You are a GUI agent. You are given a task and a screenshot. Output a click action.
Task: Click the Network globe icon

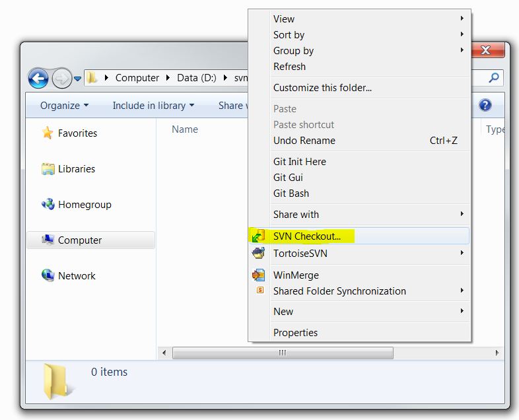[48, 275]
